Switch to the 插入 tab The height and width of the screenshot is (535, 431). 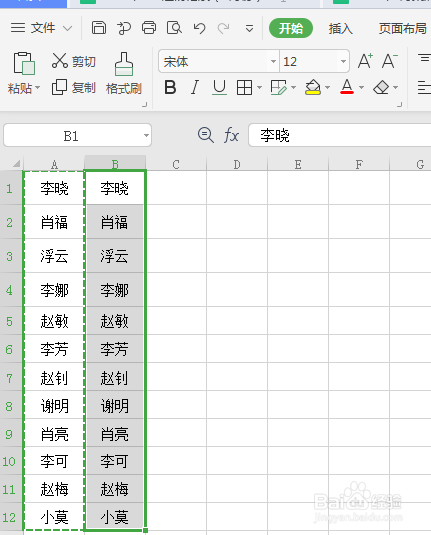point(340,28)
